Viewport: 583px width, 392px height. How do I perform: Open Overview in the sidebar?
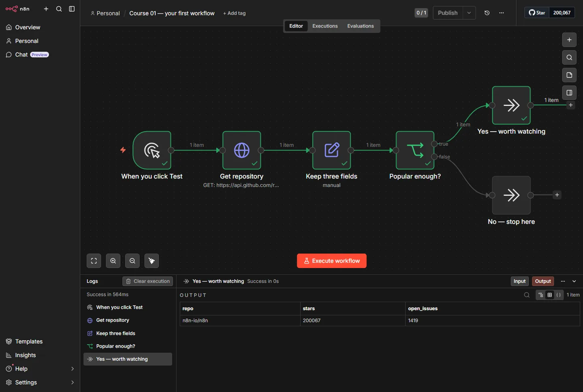(x=40, y=28)
